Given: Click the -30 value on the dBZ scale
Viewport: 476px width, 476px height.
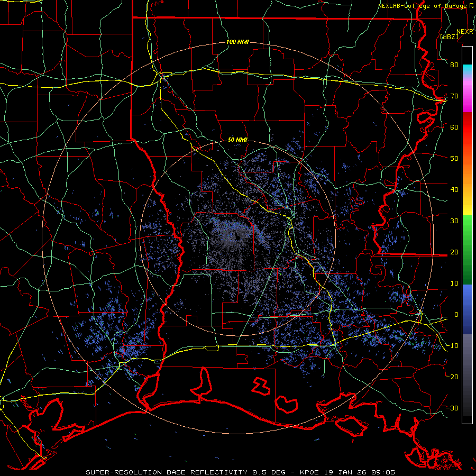Looking at the screenshot, I should [453, 408].
